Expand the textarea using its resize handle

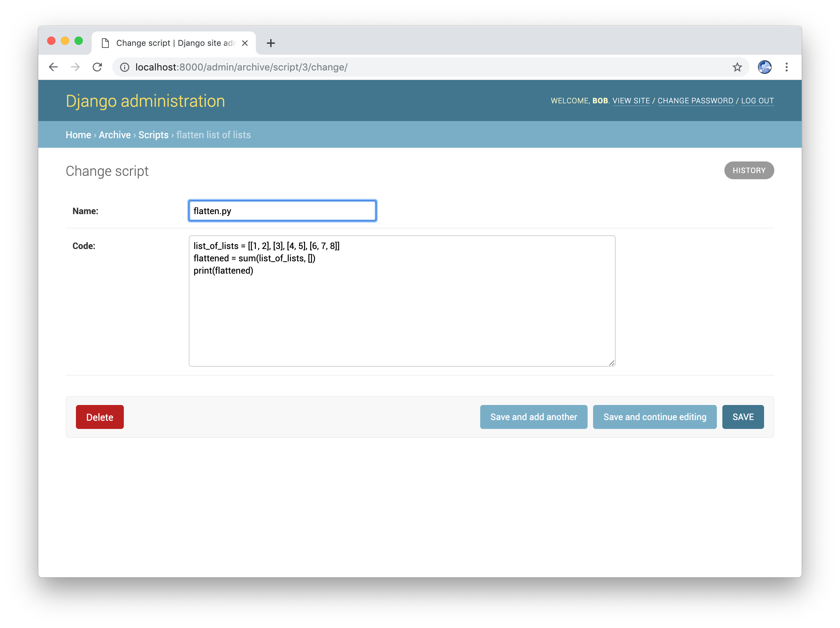pyautogui.click(x=612, y=363)
